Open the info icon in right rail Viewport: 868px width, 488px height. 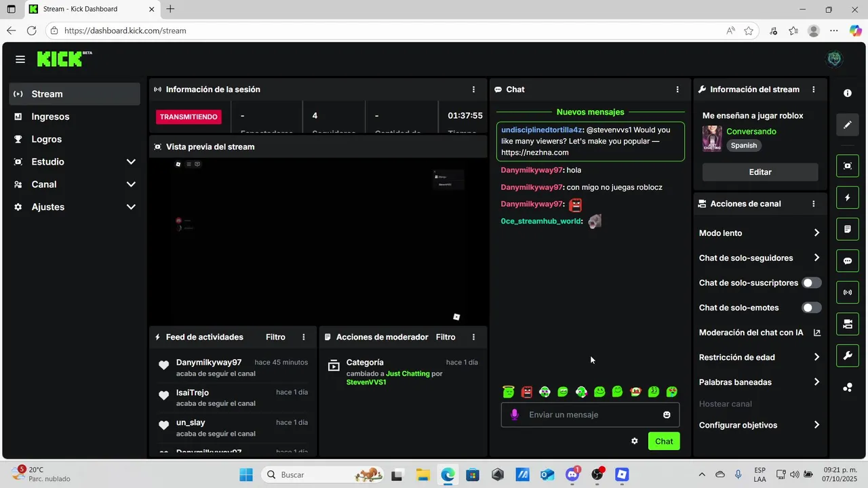pos(848,94)
